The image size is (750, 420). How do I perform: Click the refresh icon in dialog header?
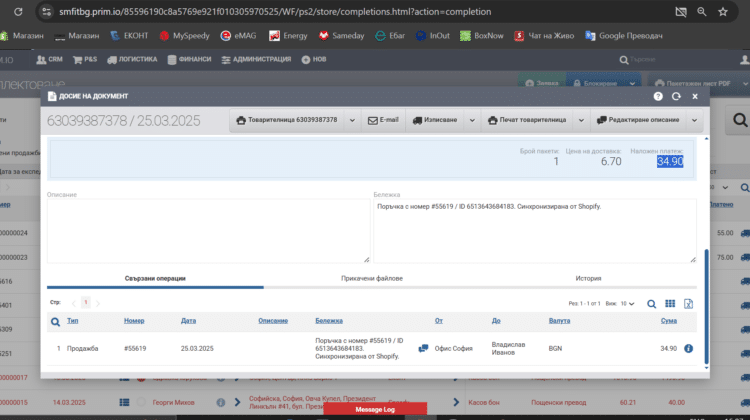pyautogui.click(x=676, y=96)
